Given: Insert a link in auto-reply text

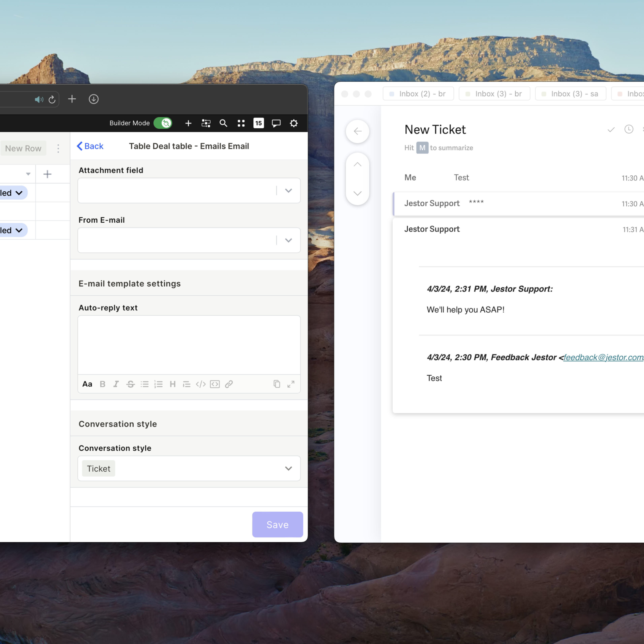Looking at the screenshot, I should [x=229, y=384].
